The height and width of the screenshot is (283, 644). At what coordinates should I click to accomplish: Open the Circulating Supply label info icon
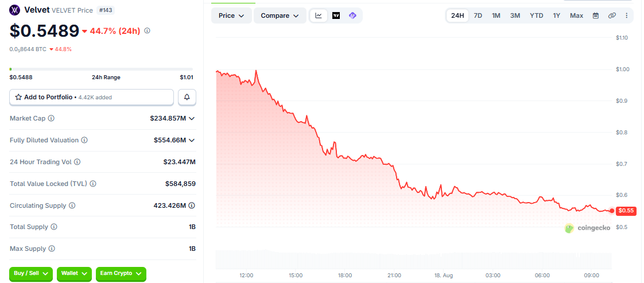coord(72,206)
